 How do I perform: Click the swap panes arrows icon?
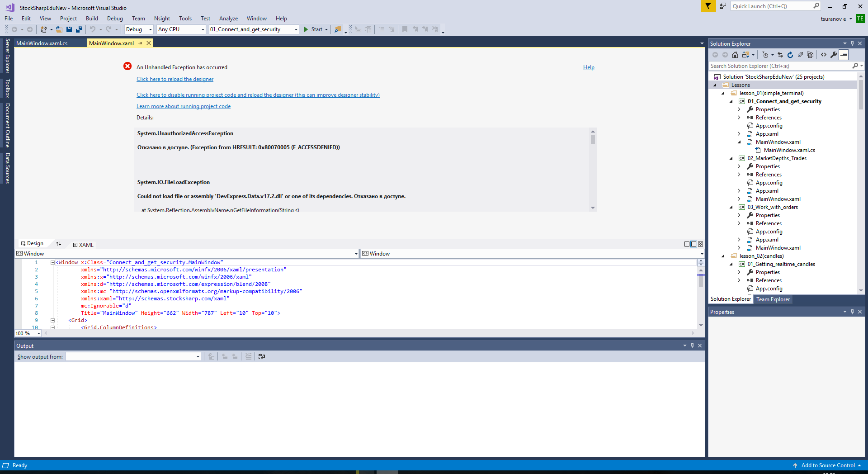pos(58,244)
